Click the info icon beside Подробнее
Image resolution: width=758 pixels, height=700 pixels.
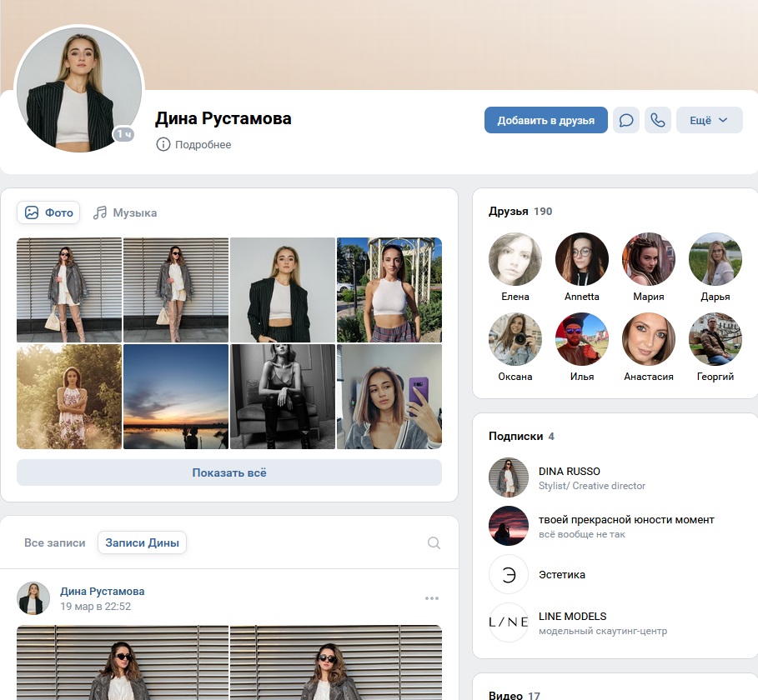pyautogui.click(x=163, y=144)
